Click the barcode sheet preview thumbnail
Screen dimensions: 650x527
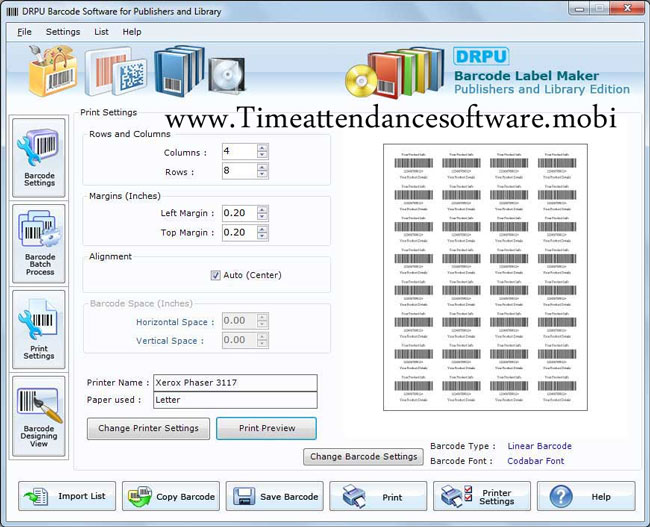pos(485,277)
